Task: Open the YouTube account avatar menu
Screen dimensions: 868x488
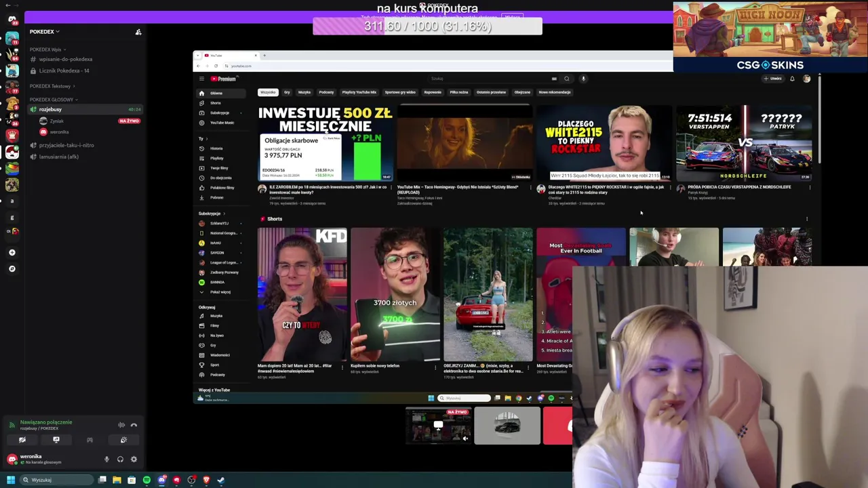Action: 806,79
